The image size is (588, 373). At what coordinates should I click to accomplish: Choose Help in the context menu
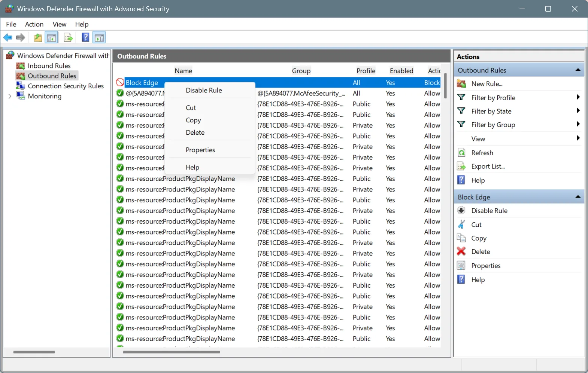(x=210, y=167)
